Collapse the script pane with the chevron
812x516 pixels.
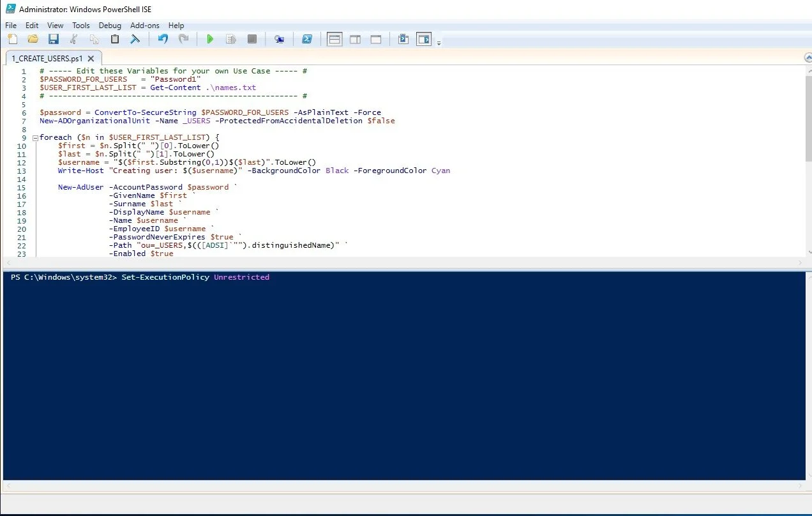point(808,58)
